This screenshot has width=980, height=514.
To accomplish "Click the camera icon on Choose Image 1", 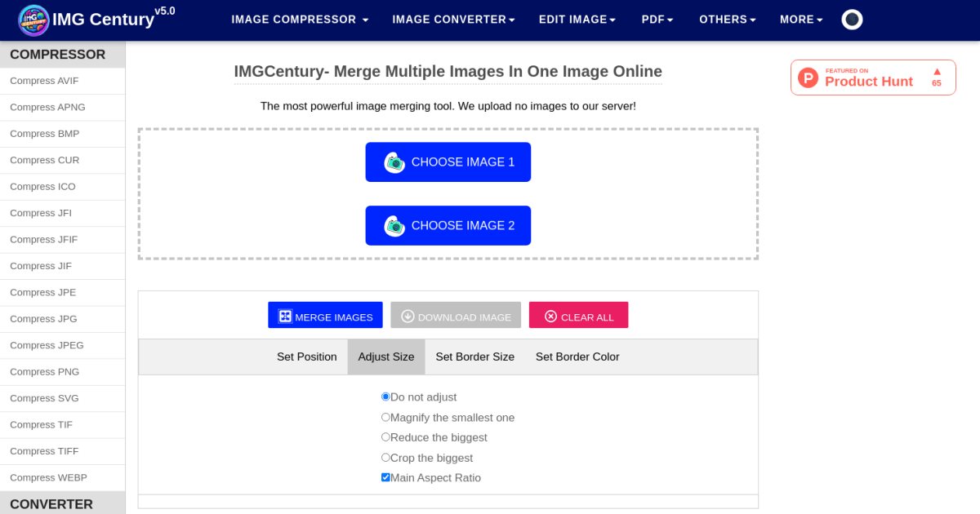I will tap(396, 162).
